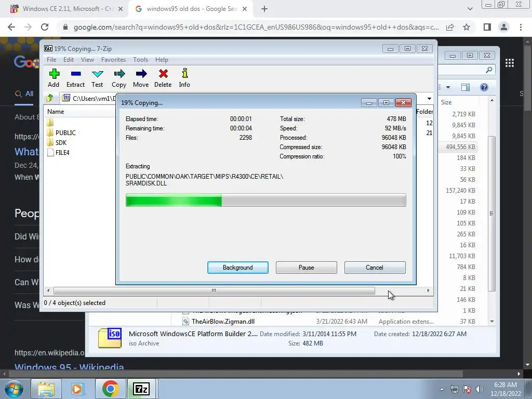
Task: Select the SDK folder in 7-Zip
Action: tap(57, 142)
